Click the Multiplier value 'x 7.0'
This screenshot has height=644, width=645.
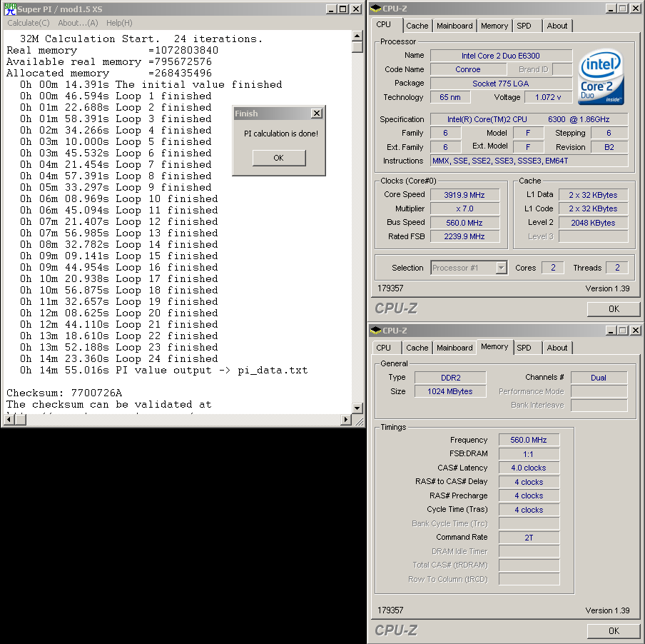coord(464,208)
